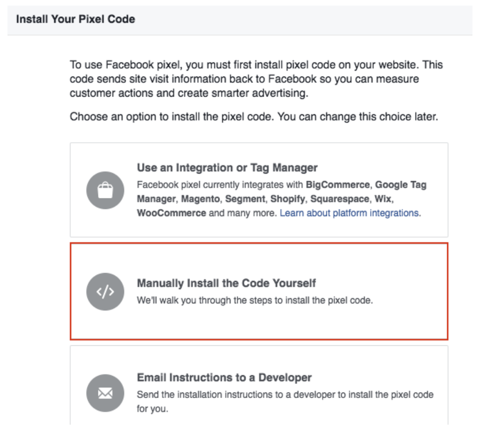Click "Send the installation instructions" description text
This screenshot has width=493, height=448.
(x=285, y=395)
